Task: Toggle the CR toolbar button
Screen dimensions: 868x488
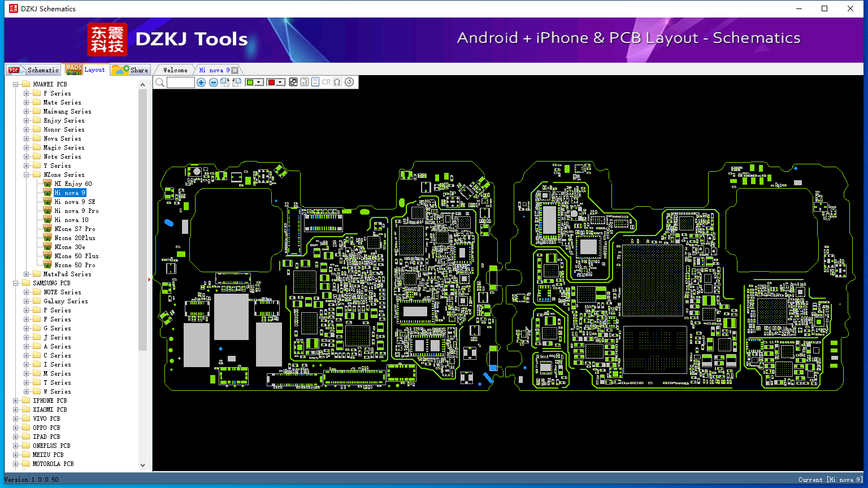Action: tap(327, 82)
